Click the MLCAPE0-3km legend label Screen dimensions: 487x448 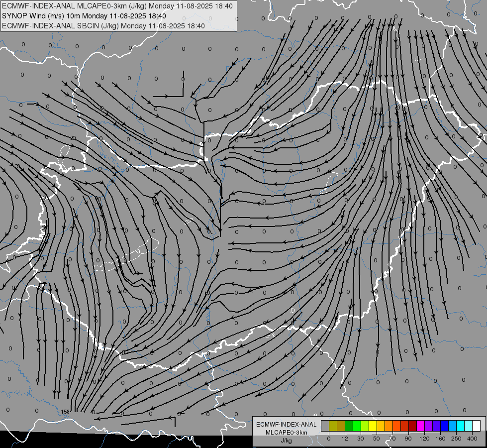[287, 433]
